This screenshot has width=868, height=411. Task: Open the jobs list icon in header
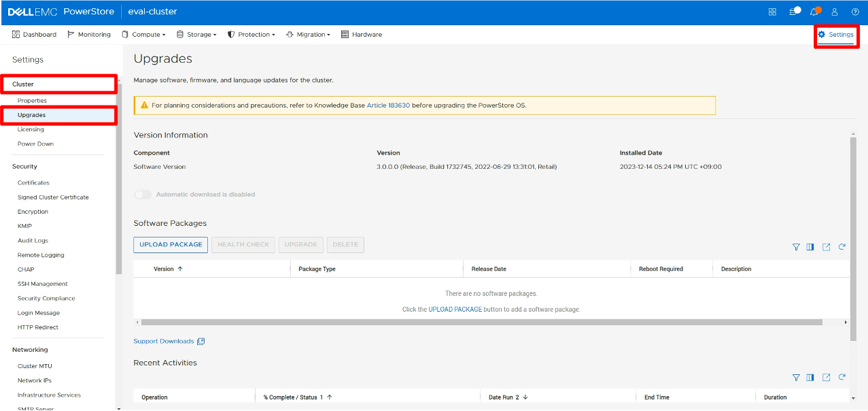[x=794, y=12]
